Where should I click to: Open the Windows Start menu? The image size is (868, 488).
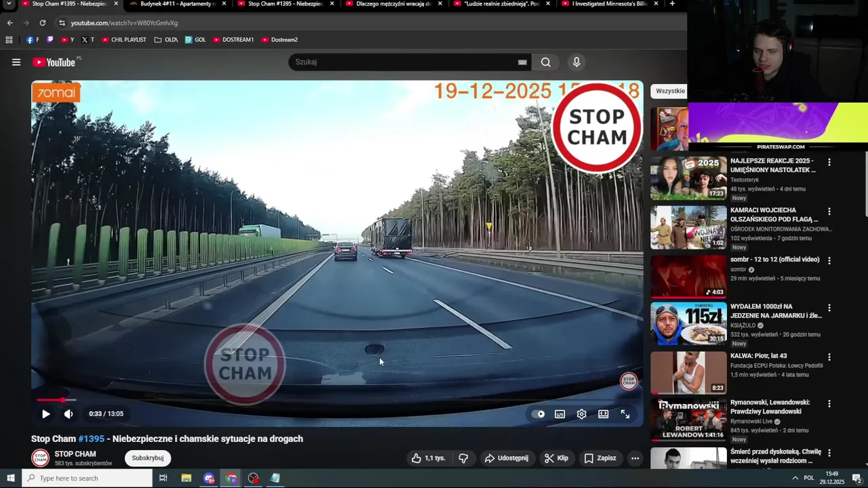coord(11,479)
